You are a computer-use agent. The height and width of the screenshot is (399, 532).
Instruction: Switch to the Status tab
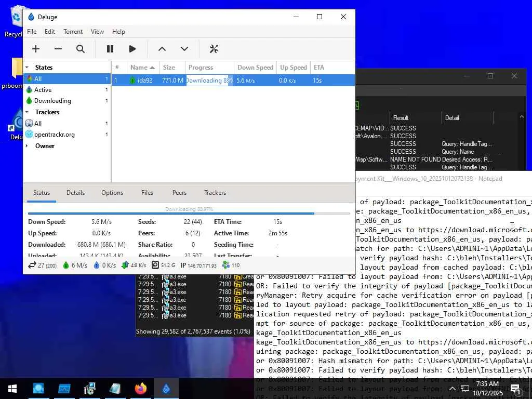42,193
